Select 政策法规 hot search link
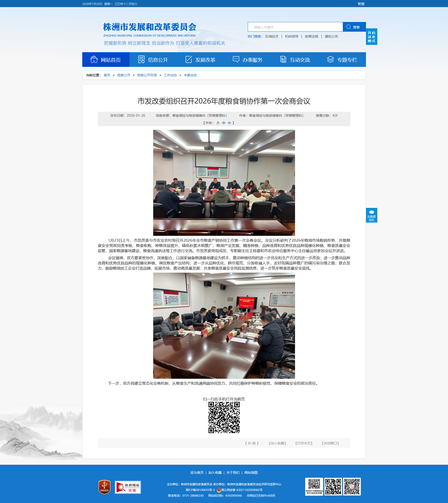Screen dimensions: 448x503 coord(311,36)
